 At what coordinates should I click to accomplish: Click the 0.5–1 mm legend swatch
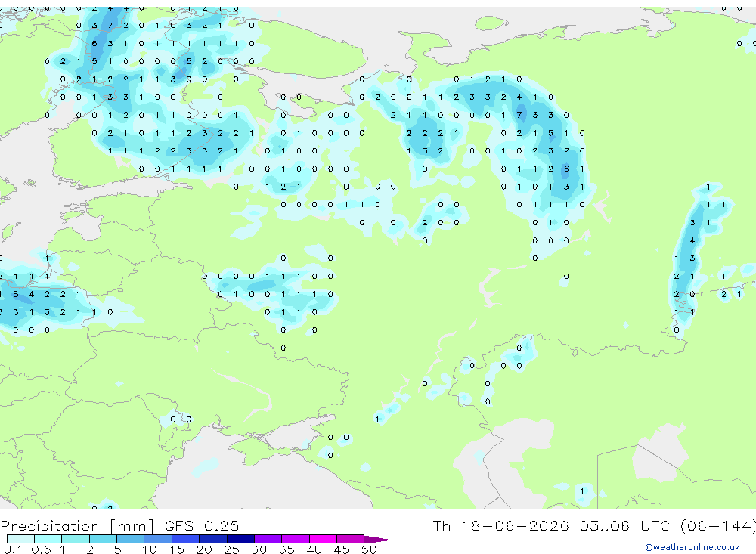coord(48,539)
